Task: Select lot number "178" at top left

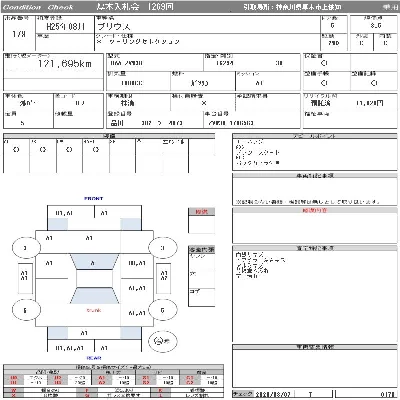Action: coord(19,34)
